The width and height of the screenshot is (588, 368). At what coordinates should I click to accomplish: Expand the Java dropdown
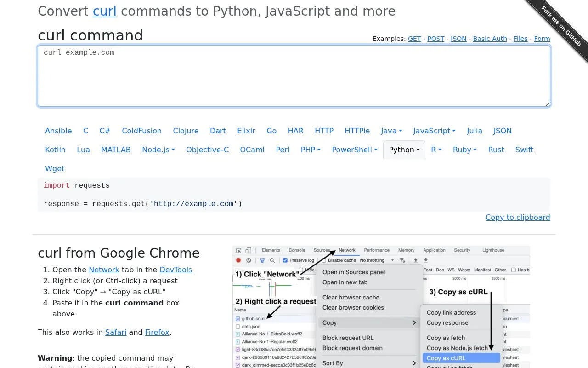(x=391, y=131)
